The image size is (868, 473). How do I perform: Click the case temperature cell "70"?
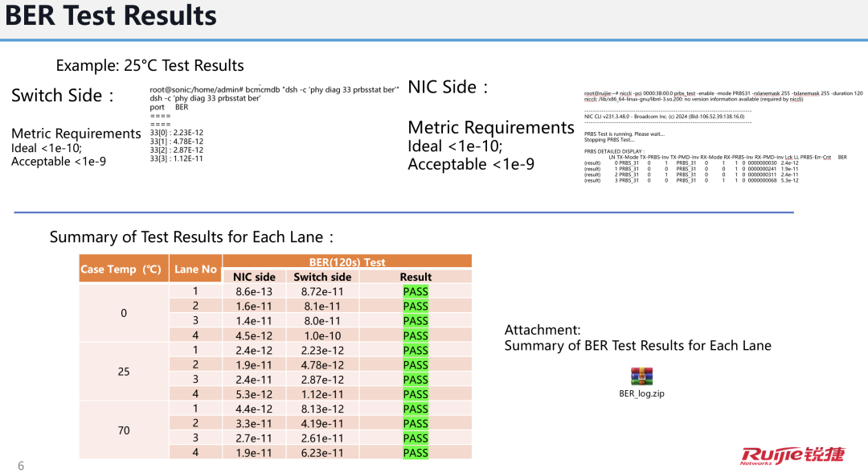coord(124,430)
